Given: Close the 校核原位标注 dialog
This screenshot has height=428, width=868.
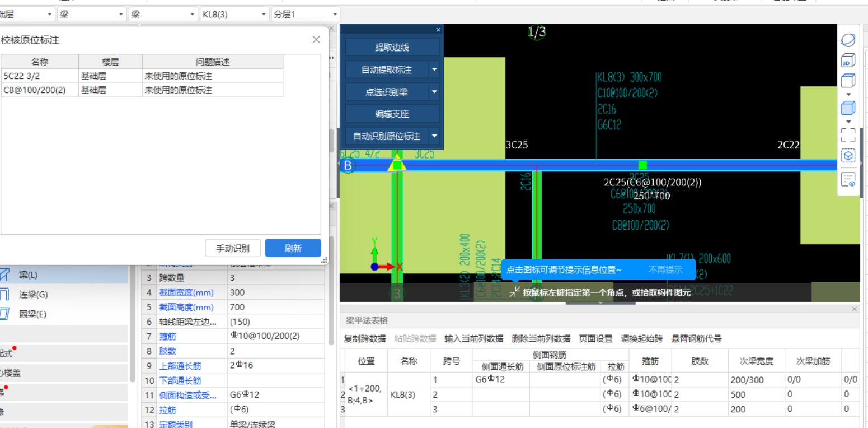Looking at the screenshot, I should [316, 40].
